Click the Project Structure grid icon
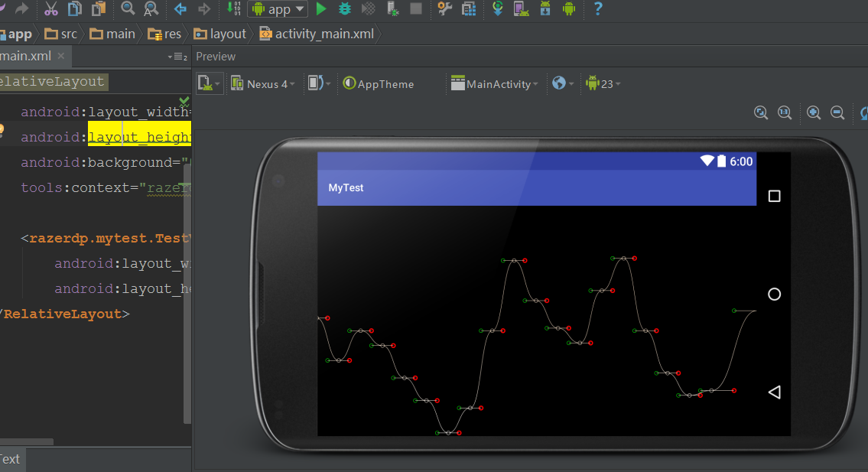 pyautogui.click(x=469, y=8)
